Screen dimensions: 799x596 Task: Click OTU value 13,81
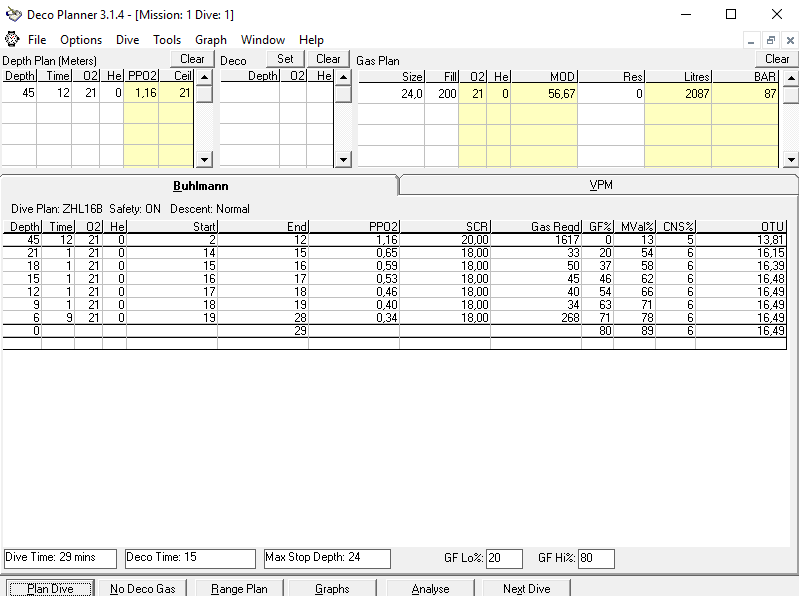click(x=741, y=239)
